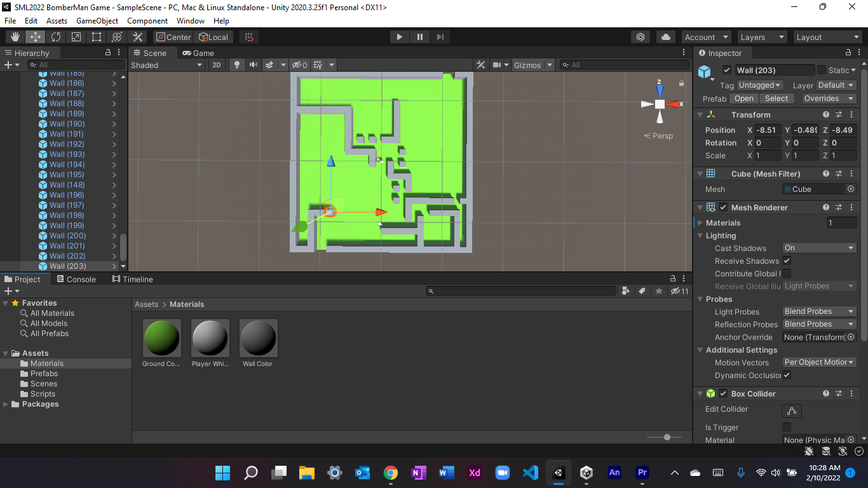Disable Box Collider component checkbox
Screen dimensions: 868x488
(x=723, y=393)
